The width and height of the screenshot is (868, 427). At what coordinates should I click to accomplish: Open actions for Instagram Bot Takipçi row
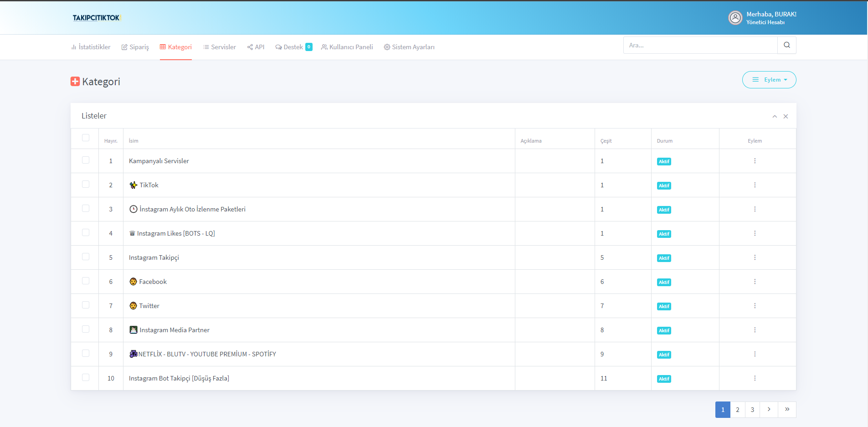[x=755, y=378]
